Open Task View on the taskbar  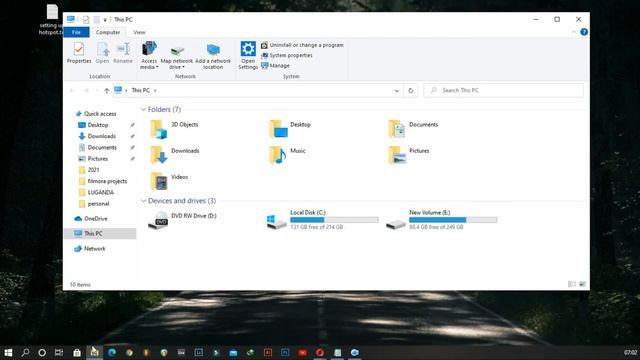[59, 352]
